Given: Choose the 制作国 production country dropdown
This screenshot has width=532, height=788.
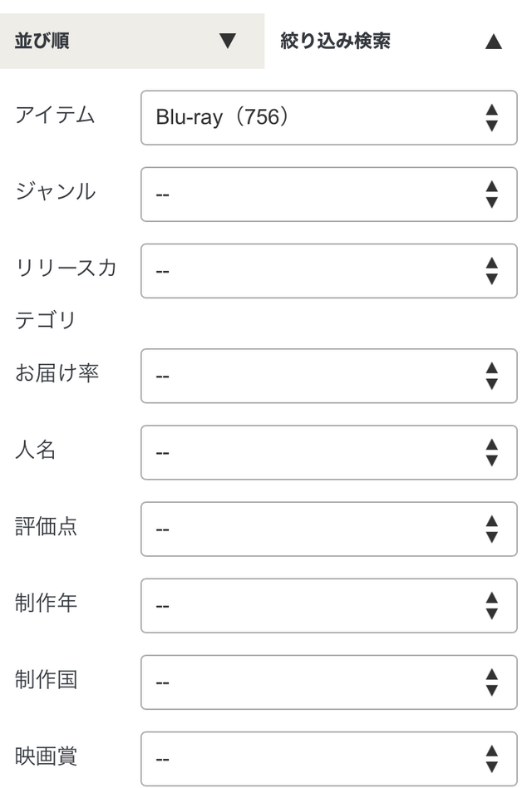Looking at the screenshot, I should [x=328, y=682].
